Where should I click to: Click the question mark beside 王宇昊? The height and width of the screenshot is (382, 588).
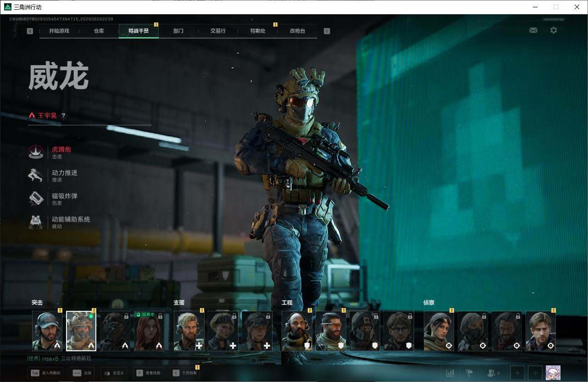click(63, 116)
